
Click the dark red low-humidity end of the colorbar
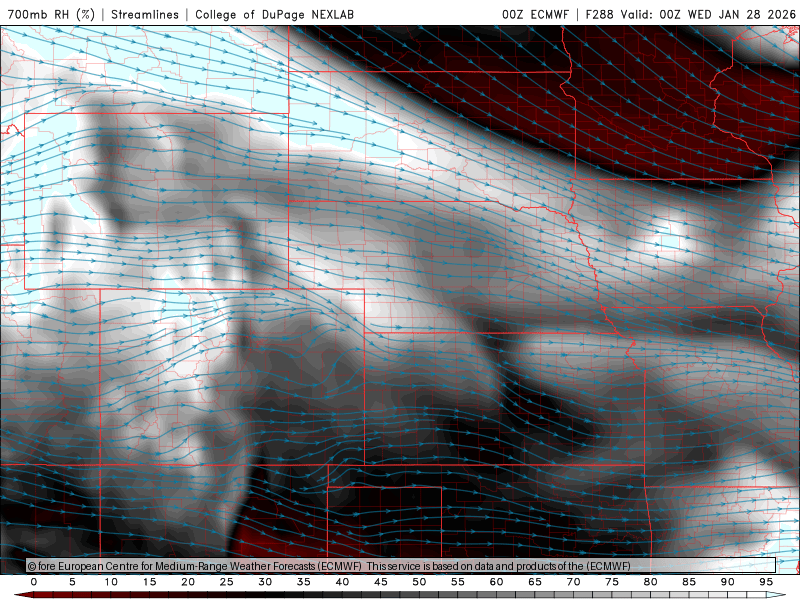(23, 595)
